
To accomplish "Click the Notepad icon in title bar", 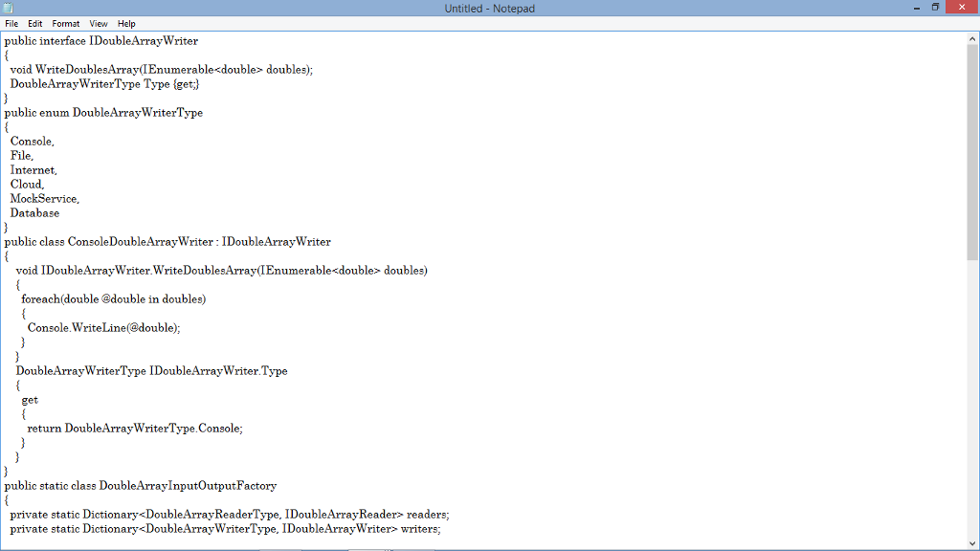I will coord(8,8).
